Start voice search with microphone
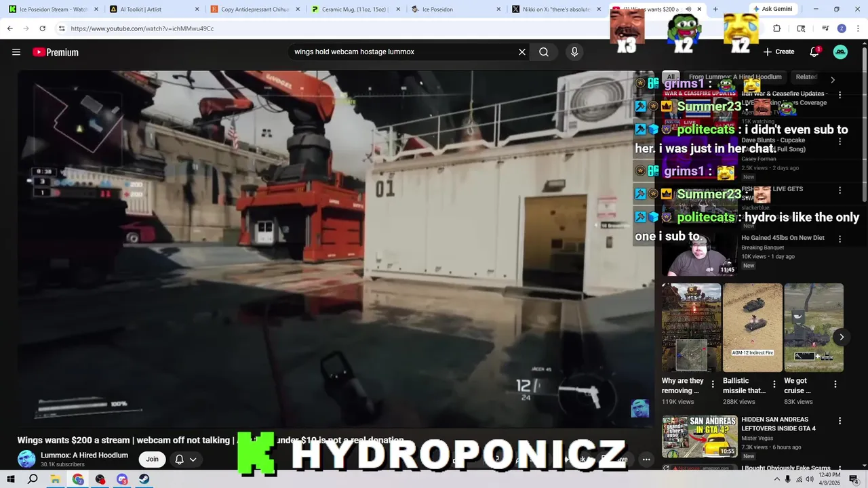Image resolution: width=868 pixels, height=488 pixels. click(x=574, y=52)
